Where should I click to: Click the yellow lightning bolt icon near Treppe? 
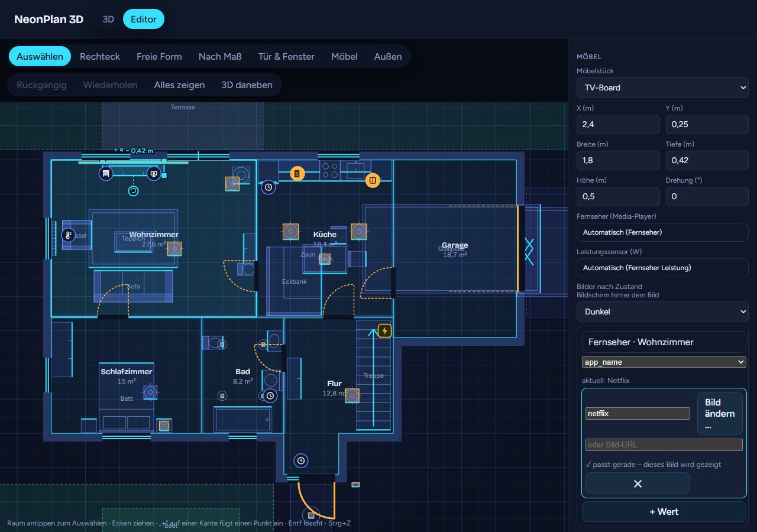coord(384,330)
